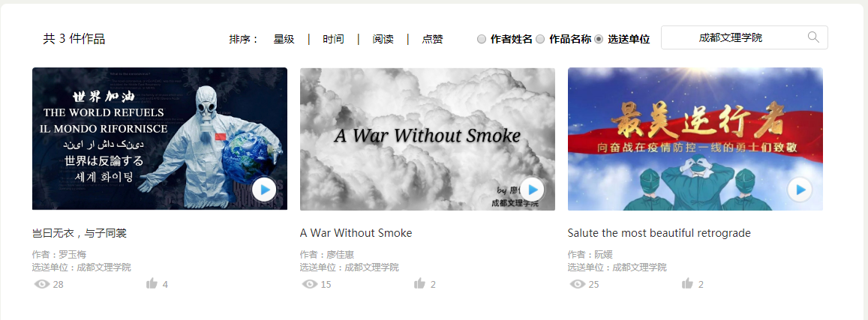Screen dimensions: 868x320
Task: Play the 世界加油 video
Action: 265,190
